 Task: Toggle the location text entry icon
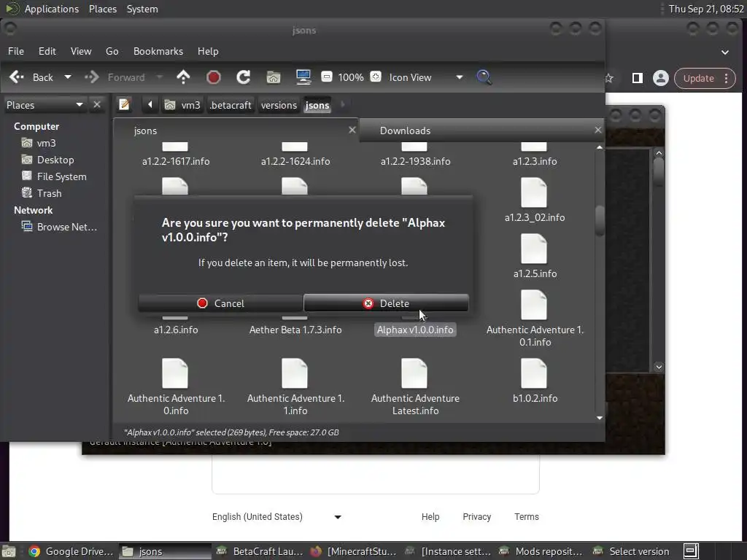(x=124, y=105)
